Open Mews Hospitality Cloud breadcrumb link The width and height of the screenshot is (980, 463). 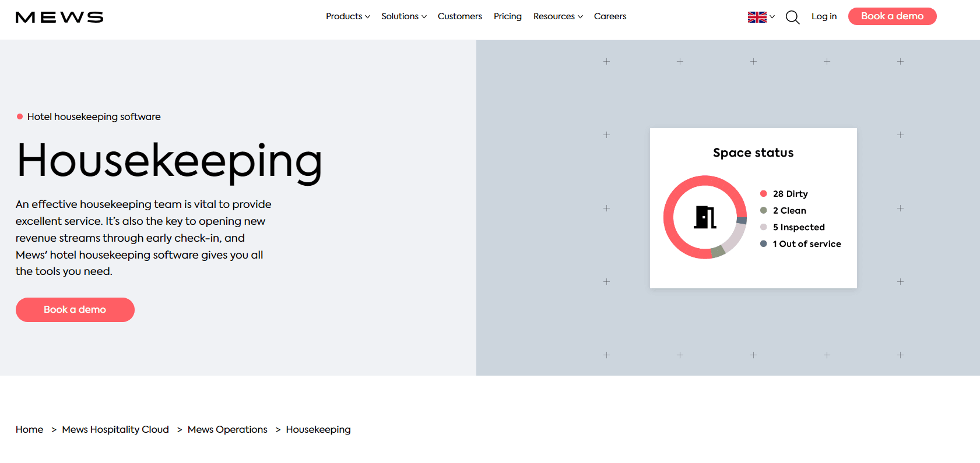point(115,429)
